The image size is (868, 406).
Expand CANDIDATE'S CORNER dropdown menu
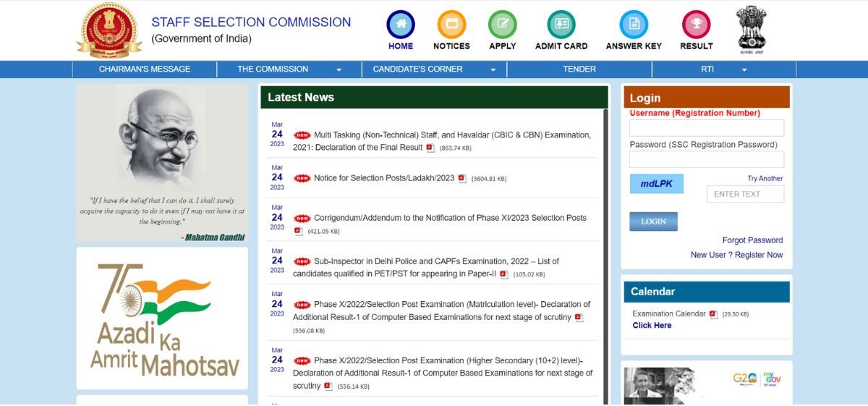click(x=434, y=69)
